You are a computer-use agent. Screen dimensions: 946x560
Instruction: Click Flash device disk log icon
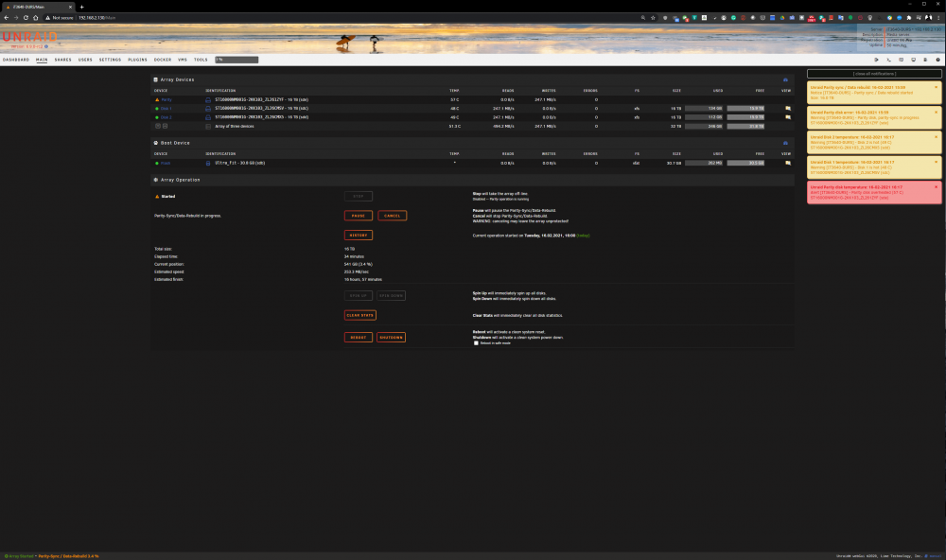[x=208, y=163]
